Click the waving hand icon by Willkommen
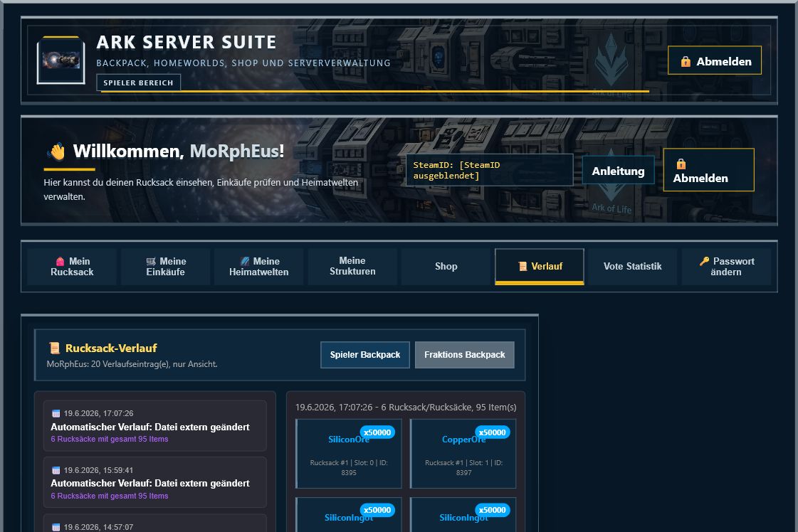The height and width of the screenshot is (532, 798). coord(56,151)
